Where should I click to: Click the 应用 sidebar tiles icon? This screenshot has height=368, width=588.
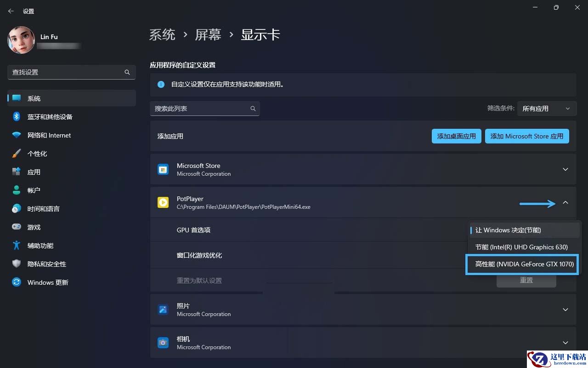point(17,172)
